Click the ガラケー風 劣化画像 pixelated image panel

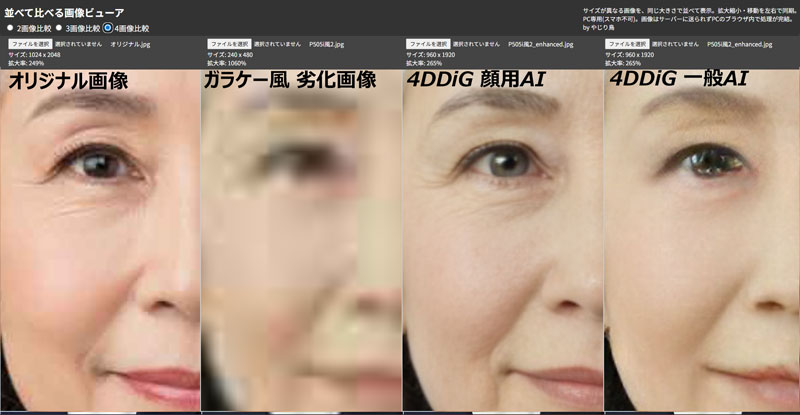click(302, 240)
